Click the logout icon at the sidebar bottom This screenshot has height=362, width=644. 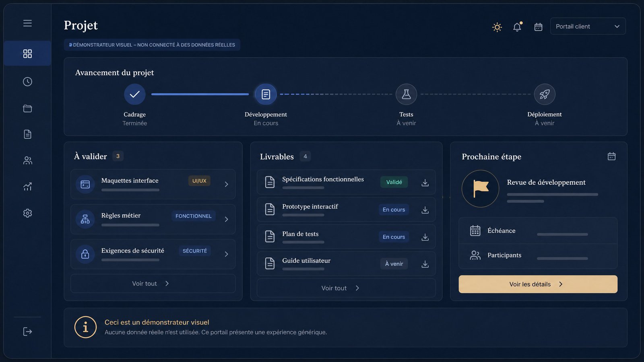[27, 331]
